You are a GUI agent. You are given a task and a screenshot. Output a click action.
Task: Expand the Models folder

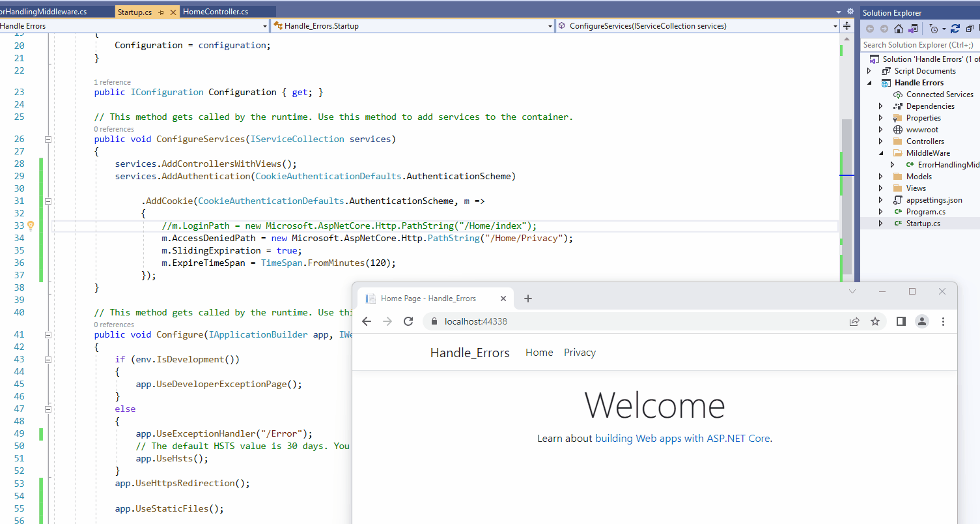(x=881, y=177)
